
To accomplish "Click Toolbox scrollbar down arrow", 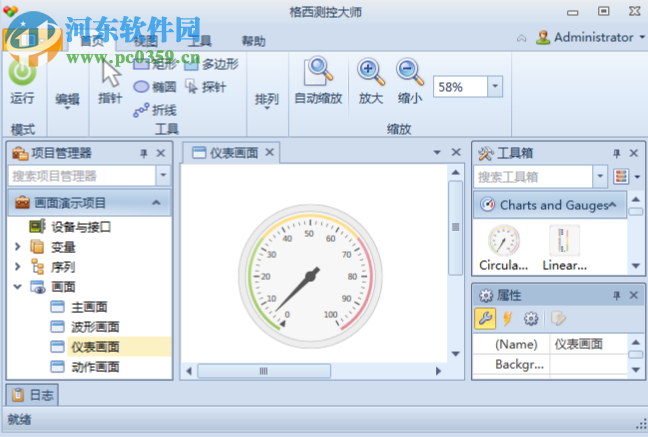I will tap(636, 266).
